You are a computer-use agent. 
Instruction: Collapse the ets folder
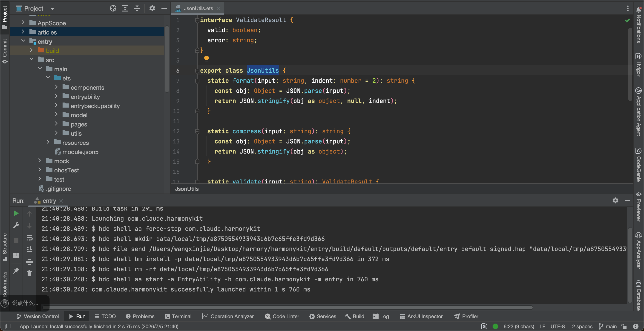48,78
